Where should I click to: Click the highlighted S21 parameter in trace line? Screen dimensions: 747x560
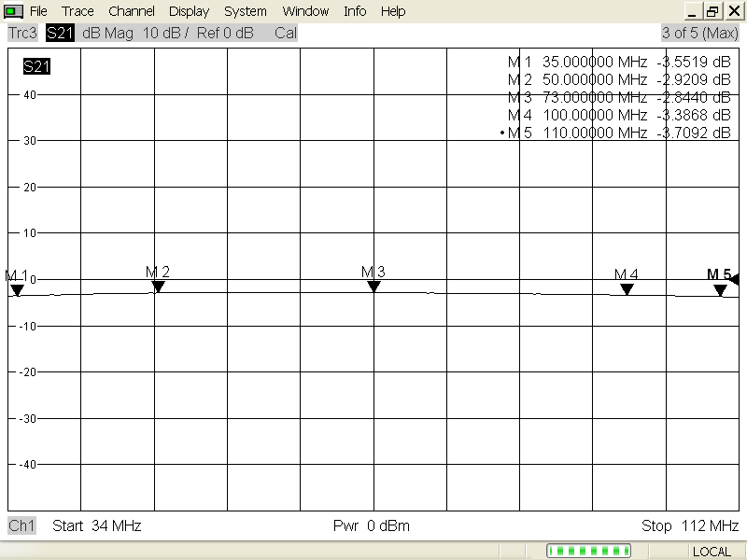60,33
